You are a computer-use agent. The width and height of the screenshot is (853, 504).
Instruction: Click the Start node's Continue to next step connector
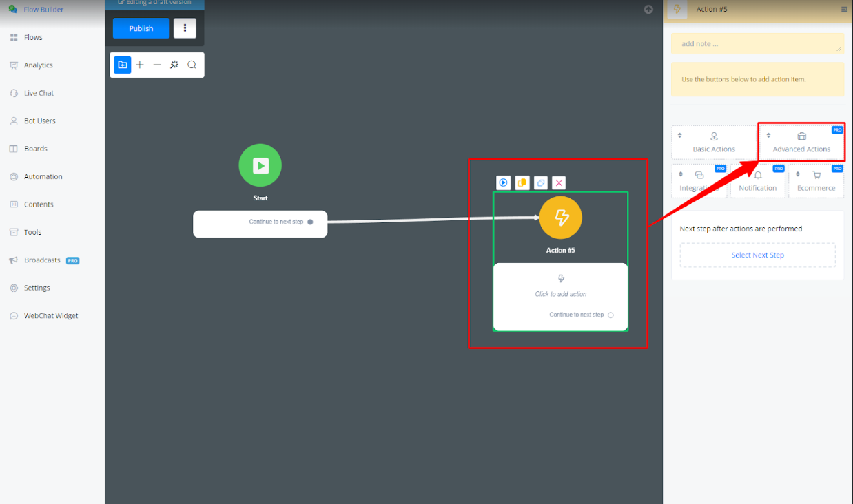coord(310,222)
